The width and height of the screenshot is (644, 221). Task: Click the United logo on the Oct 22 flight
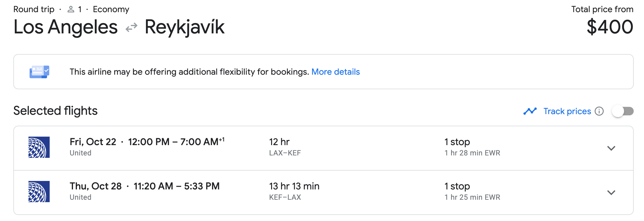39,147
